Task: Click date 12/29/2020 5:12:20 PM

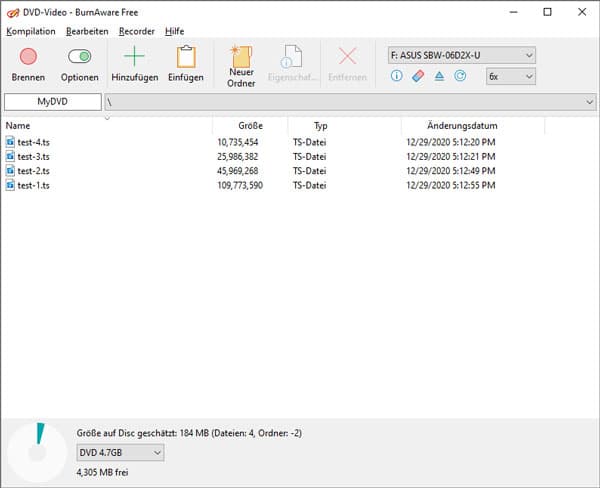Action: point(451,142)
